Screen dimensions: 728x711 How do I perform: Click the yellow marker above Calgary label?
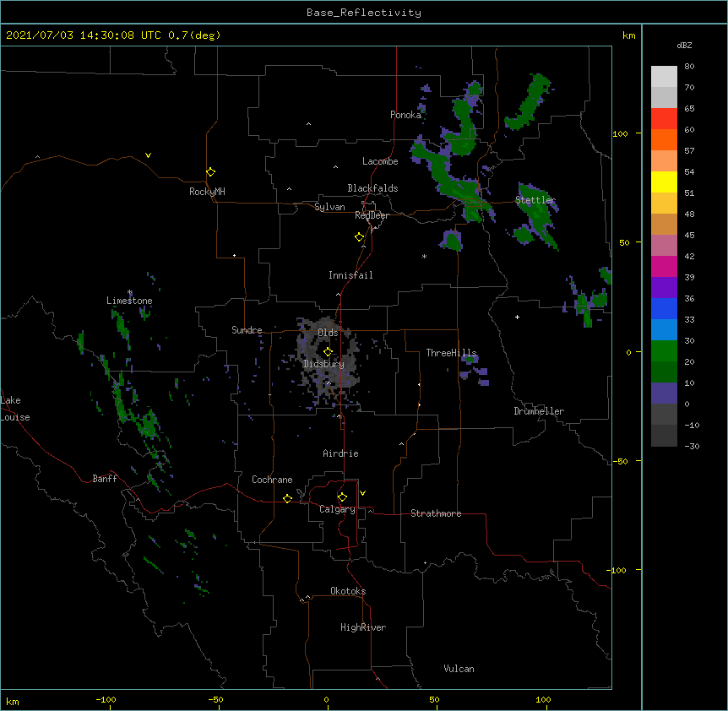click(x=342, y=497)
